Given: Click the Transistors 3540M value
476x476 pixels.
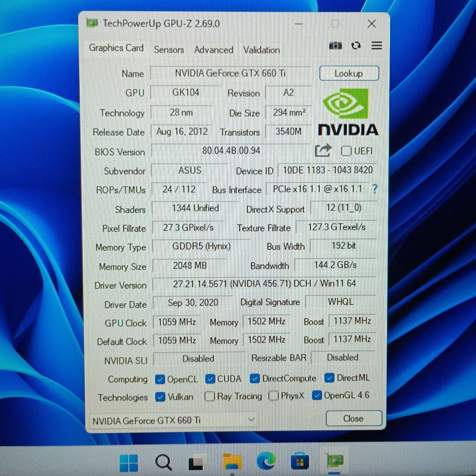Looking at the screenshot, I should point(288,131).
